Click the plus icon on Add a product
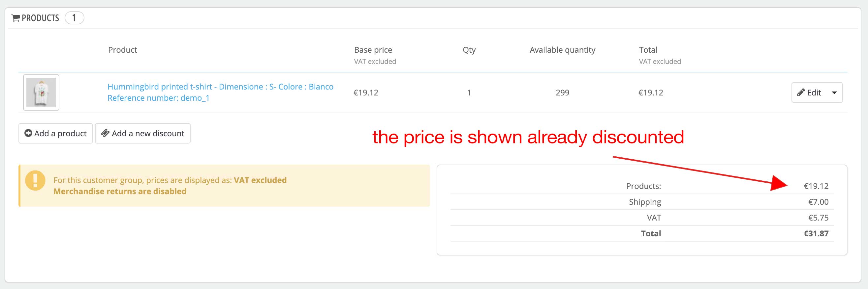The image size is (868, 289). pos(29,133)
